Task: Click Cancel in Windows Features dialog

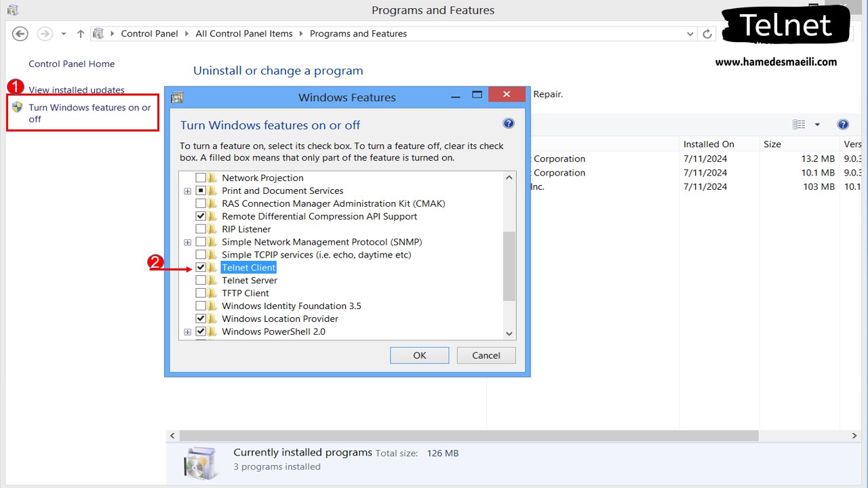Action: tap(486, 355)
